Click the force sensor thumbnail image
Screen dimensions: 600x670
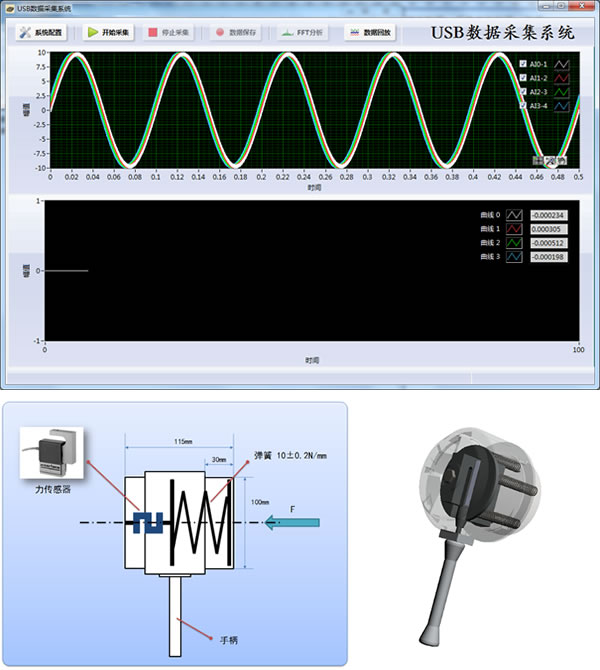49,454
